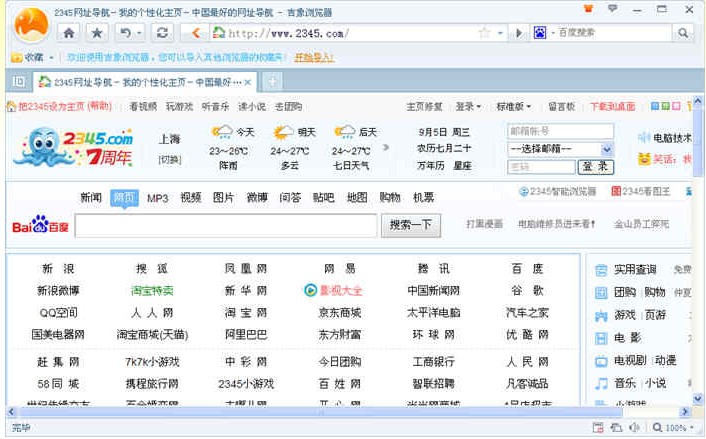The image size is (706, 439).
Task: Click 切换 to switch the city
Action: click(170, 159)
